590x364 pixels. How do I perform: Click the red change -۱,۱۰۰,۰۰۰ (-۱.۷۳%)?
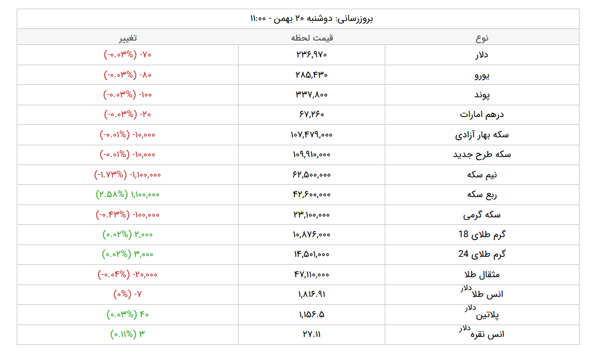pyautogui.click(x=128, y=174)
